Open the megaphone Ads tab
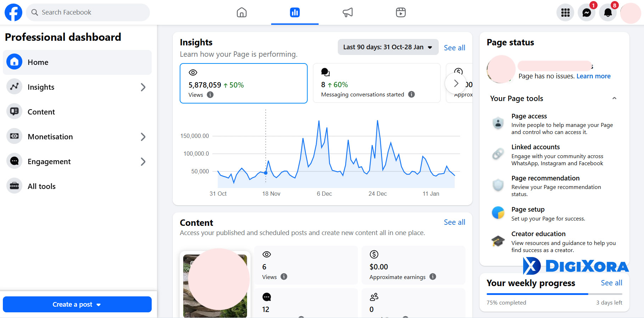Screen dimensions: 644x318 348,12
